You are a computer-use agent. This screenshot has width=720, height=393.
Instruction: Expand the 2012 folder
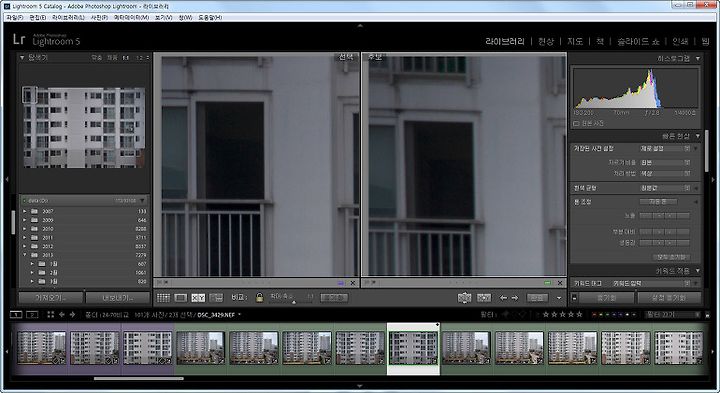tap(25, 246)
